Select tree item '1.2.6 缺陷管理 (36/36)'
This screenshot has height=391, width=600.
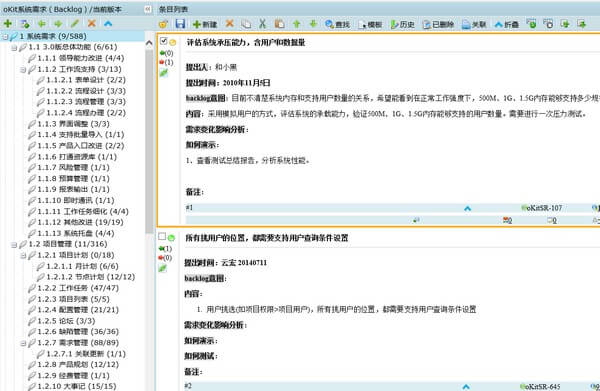pos(78,332)
